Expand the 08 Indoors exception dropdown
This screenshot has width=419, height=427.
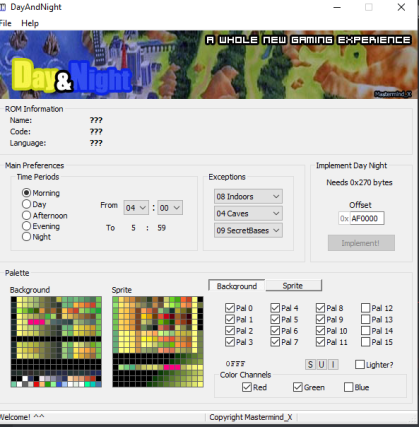[248, 196]
